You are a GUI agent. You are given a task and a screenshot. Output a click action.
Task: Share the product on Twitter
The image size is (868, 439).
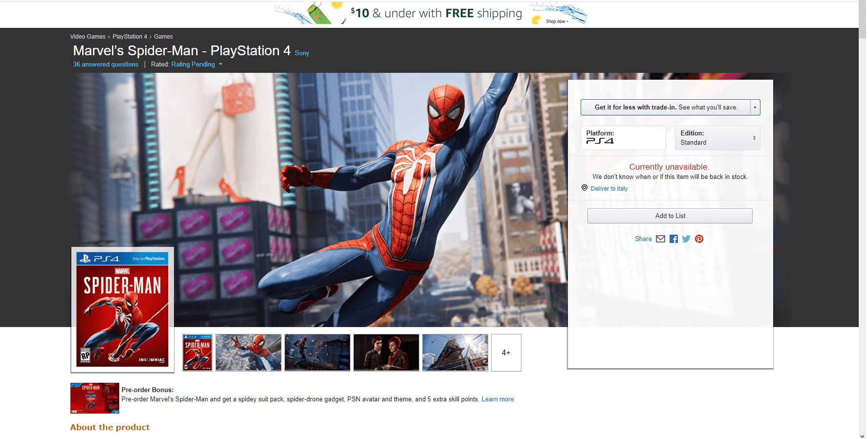tap(686, 239)
